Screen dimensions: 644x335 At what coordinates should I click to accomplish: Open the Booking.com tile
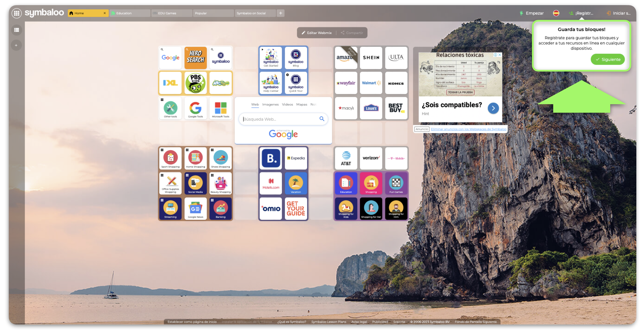tap(271, 158)
